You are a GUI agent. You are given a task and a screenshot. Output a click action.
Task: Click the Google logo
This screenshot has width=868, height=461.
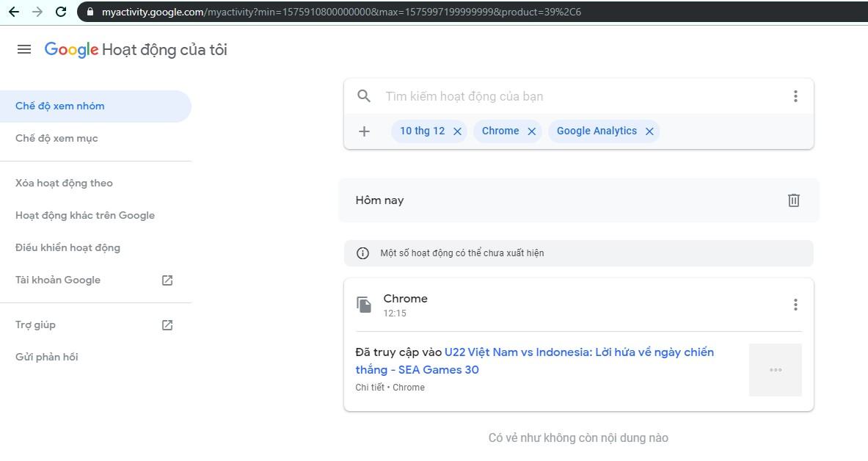71,49
